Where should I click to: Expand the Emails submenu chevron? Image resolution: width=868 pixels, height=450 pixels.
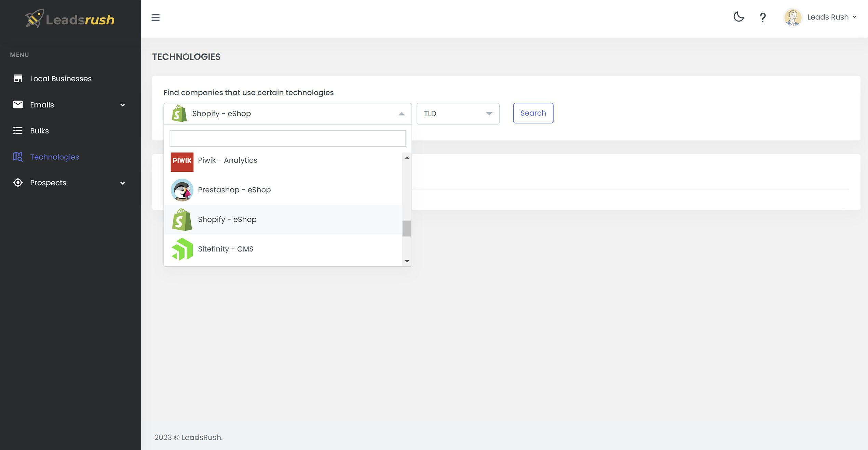123,105
